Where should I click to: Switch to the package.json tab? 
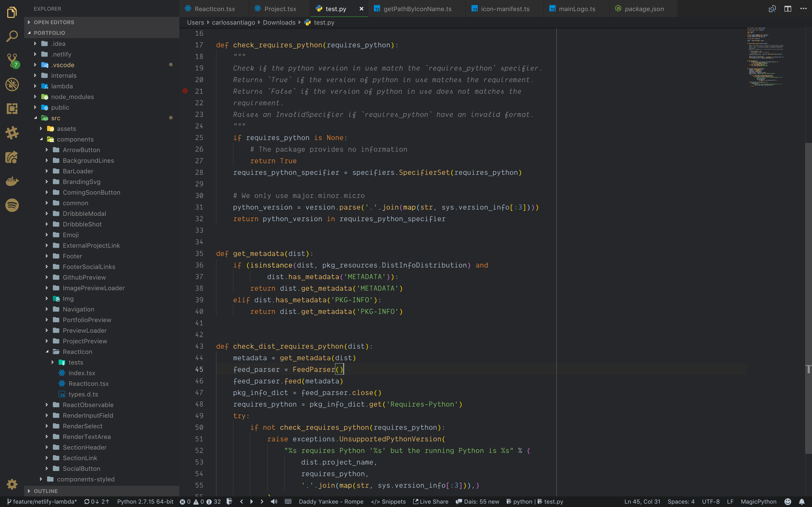click(644, 9)
